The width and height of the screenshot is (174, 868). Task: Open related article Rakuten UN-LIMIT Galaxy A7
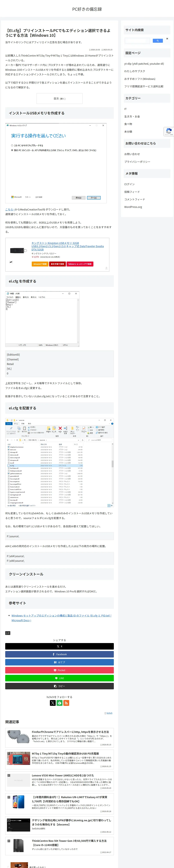click(59, 804)
